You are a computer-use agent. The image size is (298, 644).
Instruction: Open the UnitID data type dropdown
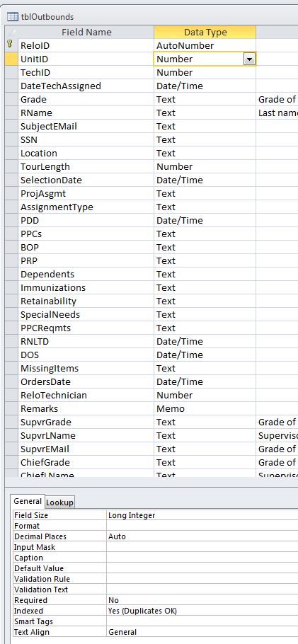(x=248, y=59)
